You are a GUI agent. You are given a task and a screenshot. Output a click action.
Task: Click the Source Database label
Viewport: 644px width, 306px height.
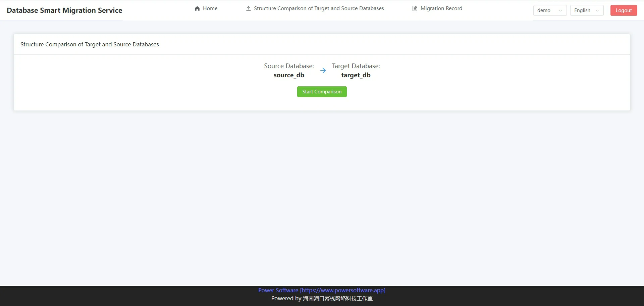click(289, 66)
